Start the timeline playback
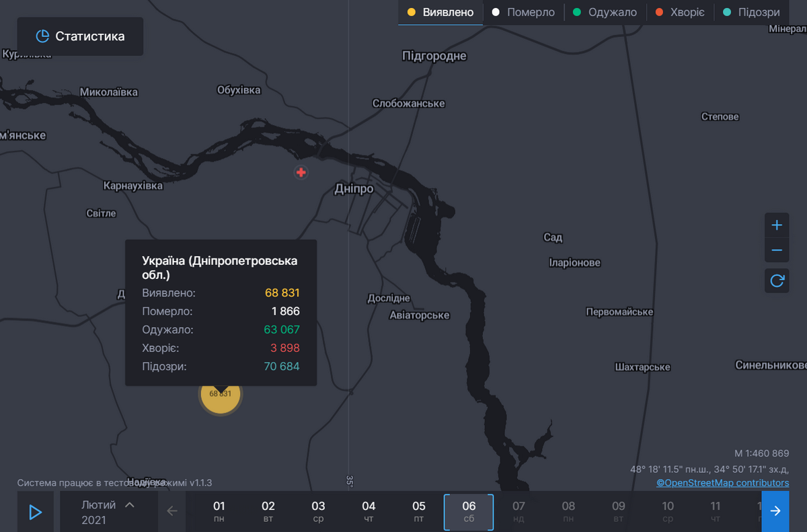 point(36,512)
